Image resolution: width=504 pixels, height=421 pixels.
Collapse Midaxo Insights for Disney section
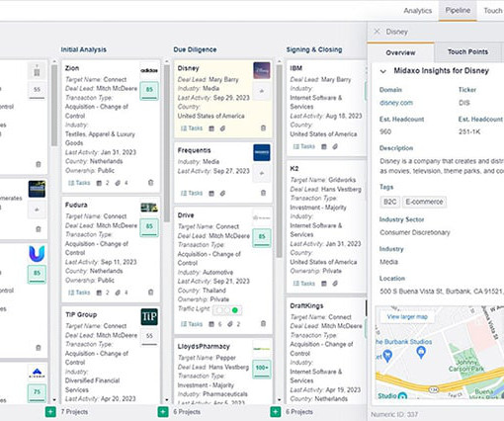pos(383,71)
